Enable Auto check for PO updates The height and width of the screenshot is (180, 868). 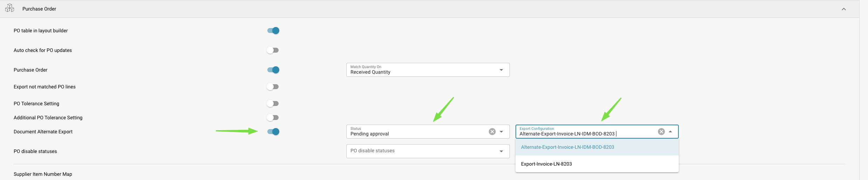tap(273, 50)
